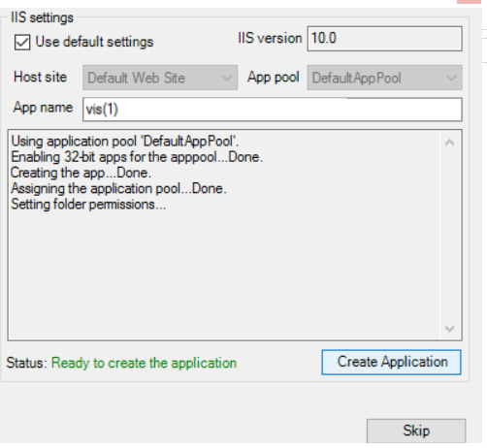Click the IIS version text field

click(x=384, y=39)
